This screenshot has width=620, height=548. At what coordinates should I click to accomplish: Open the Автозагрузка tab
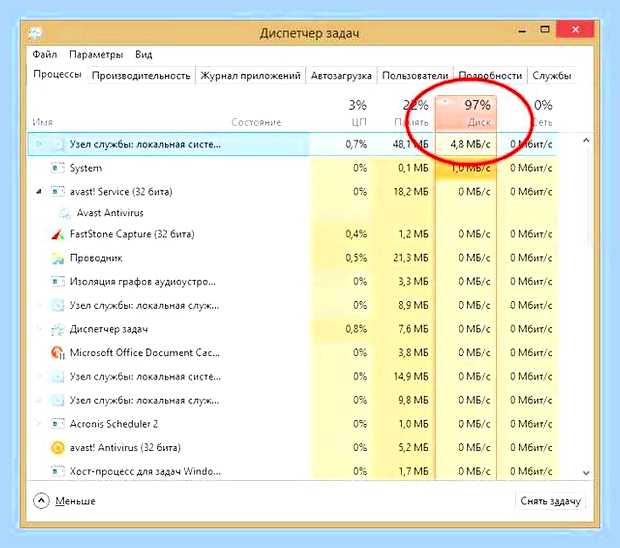(x=341, y=76)
